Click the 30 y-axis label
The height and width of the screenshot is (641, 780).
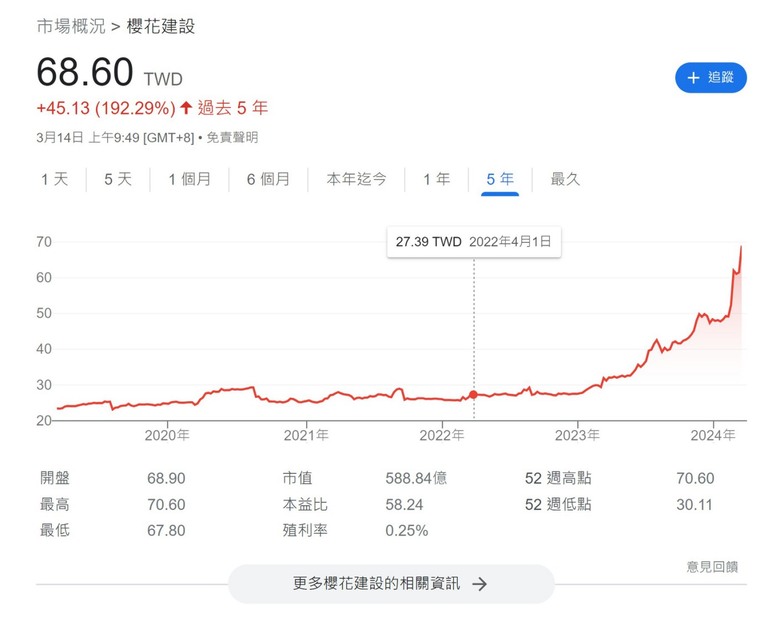44,385
